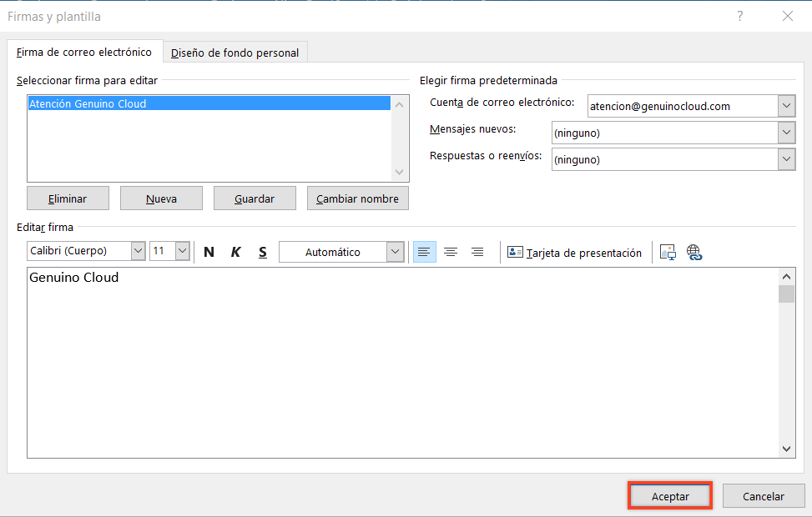The width and height of the screenshot is (812, 517).
Task: Align signature text right
Action: (x=477, y=252)
